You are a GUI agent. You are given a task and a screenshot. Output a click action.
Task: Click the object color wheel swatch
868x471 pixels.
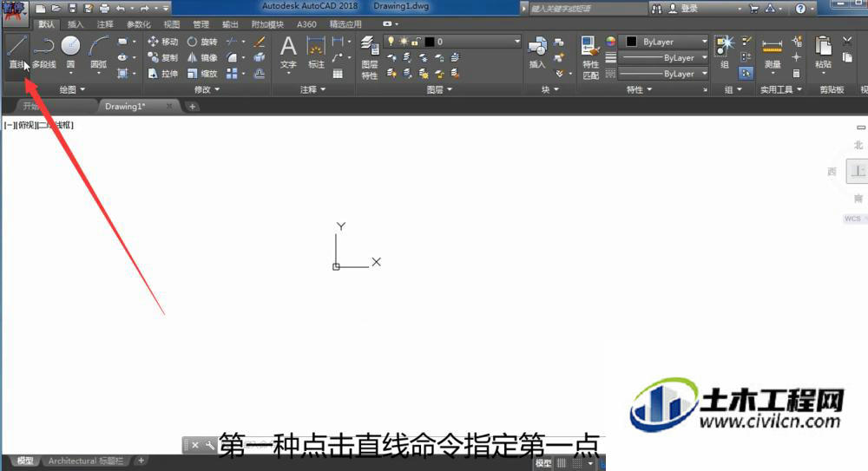click(610, 42)
